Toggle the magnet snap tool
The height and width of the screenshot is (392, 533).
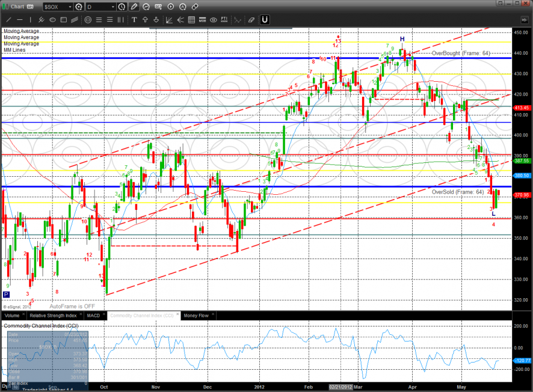tap(265, 20)
